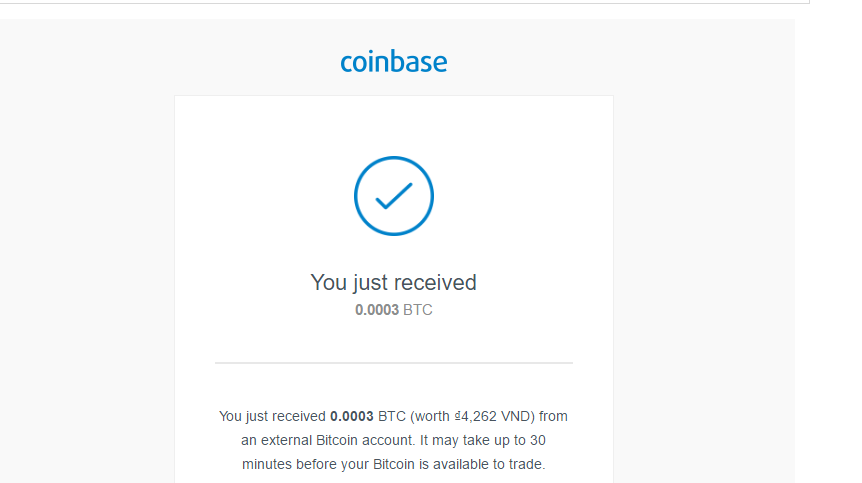Click the white margin right of the email
This screenshot has height=483, width=862.
coord(828,250)
